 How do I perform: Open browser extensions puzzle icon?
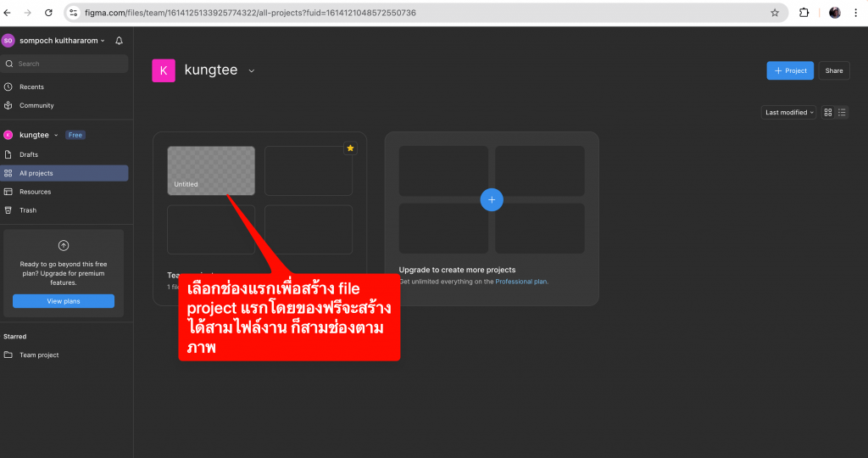[804, 13]
